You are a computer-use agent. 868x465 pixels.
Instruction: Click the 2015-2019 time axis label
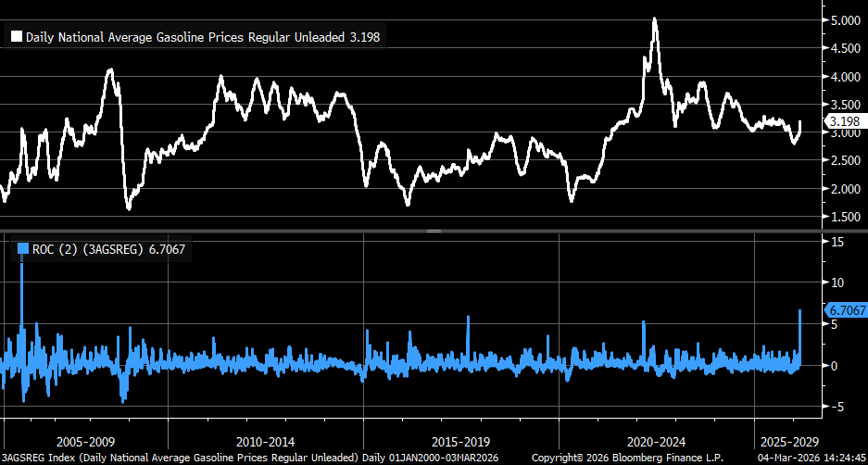click(x=460, y=442)
